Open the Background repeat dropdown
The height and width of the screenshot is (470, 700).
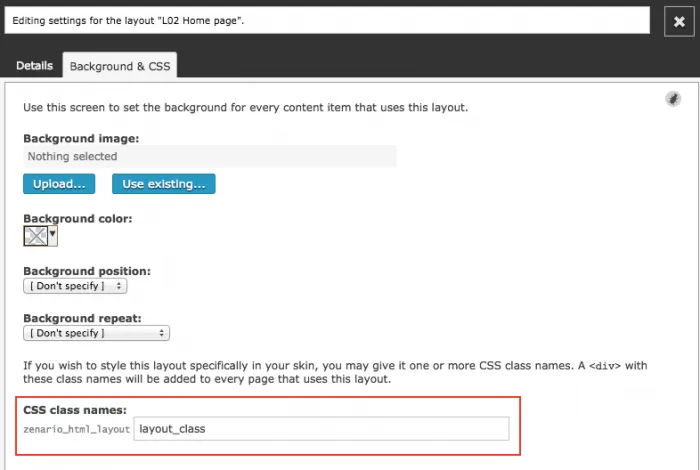click(96, 333)
